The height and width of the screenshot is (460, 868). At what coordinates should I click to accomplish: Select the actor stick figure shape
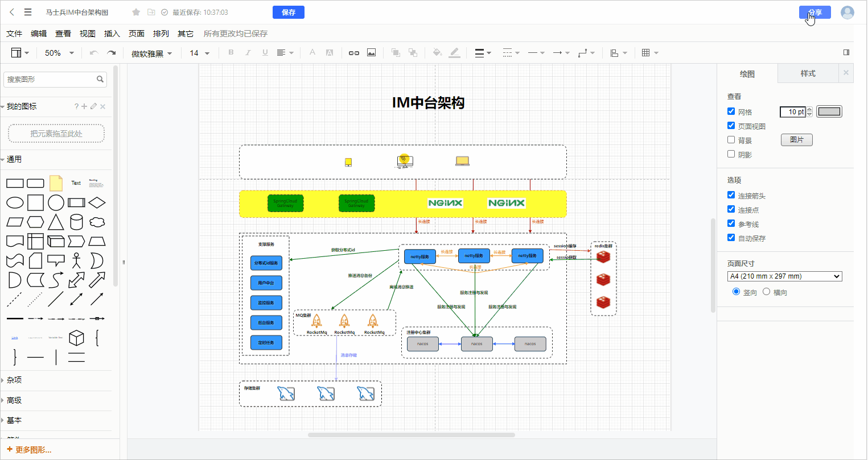tap(76, 260)
